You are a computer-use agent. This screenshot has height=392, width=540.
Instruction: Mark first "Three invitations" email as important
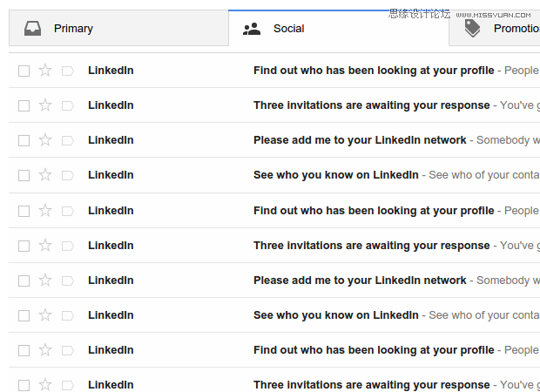(x=68, y=105)
